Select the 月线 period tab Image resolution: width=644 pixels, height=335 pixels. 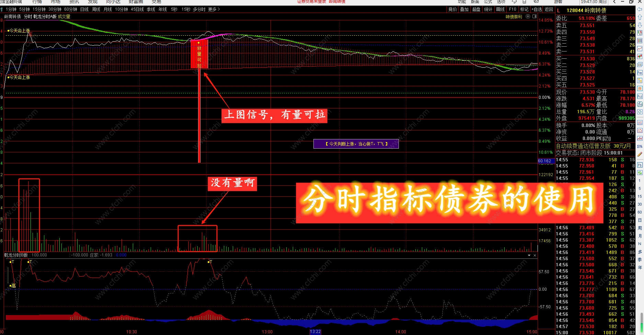(108, 9)
